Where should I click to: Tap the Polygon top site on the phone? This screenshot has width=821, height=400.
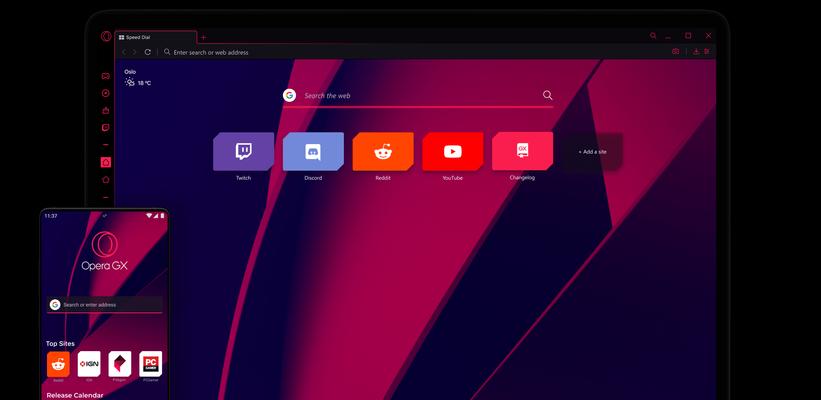point(120,364)
